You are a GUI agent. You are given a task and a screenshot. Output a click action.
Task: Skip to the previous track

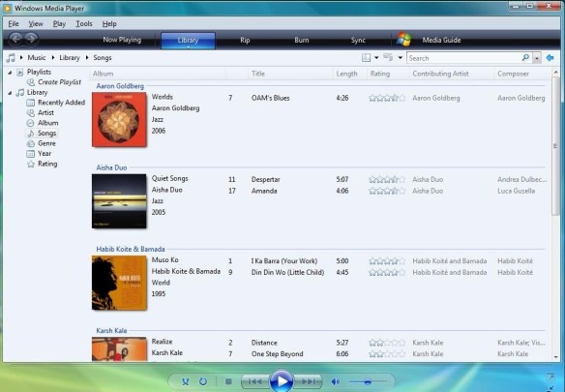(255, 381)
